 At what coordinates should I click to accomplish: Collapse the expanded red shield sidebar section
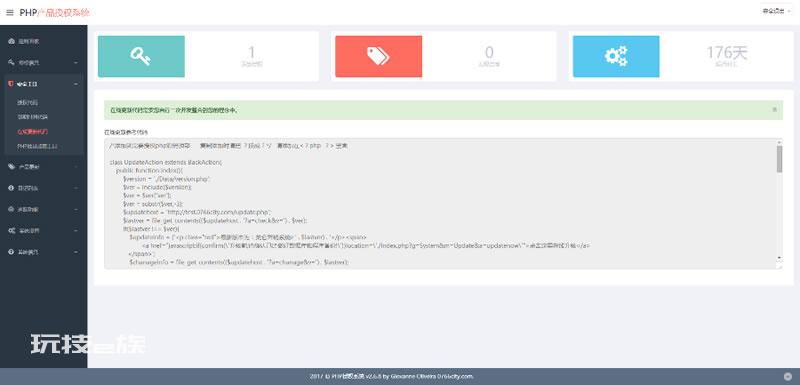76,84
